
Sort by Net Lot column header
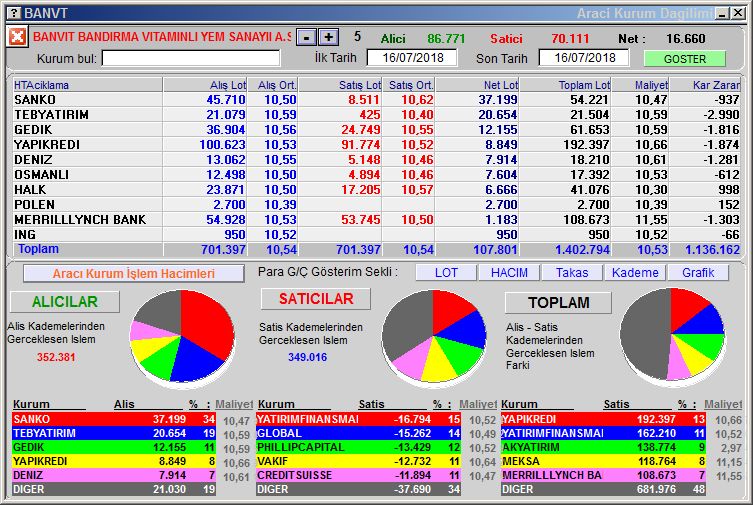click(477, 85)
